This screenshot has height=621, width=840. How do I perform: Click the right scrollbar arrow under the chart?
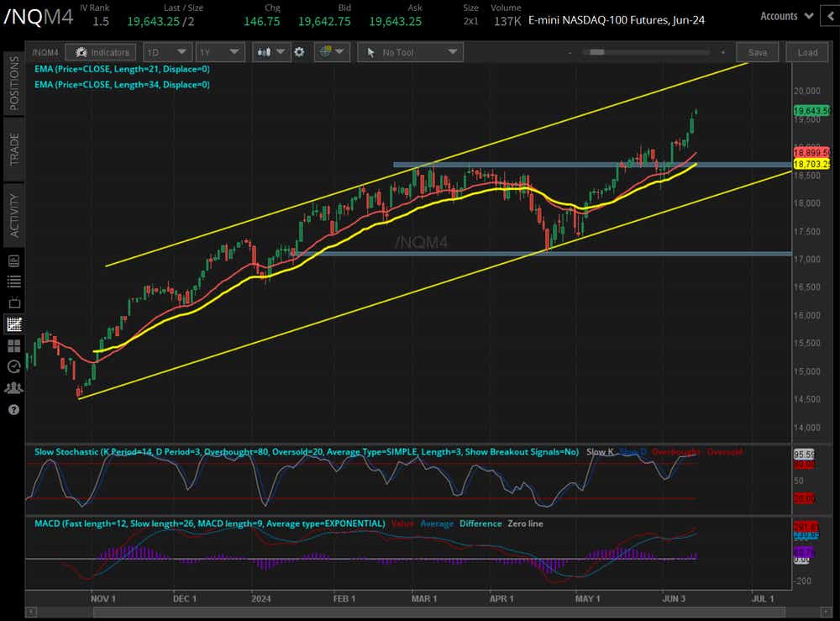[826, 612]
